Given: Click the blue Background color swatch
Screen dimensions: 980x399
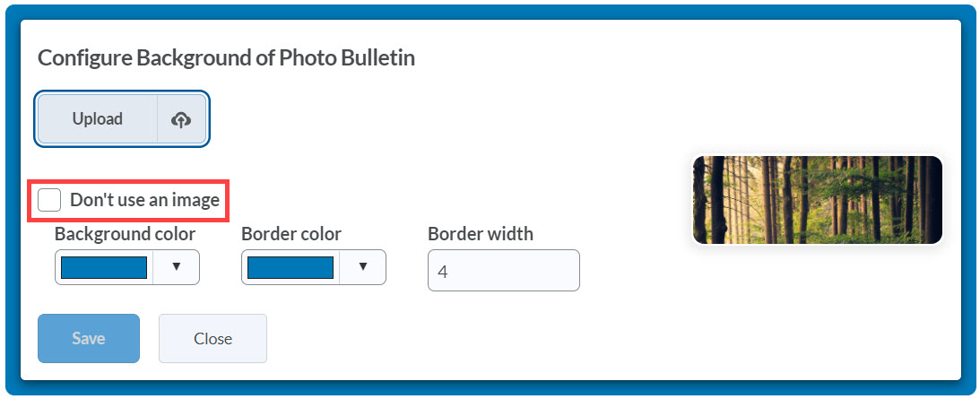Looking at the screenshot, I should pyautogui.click(x=104, y=267).
